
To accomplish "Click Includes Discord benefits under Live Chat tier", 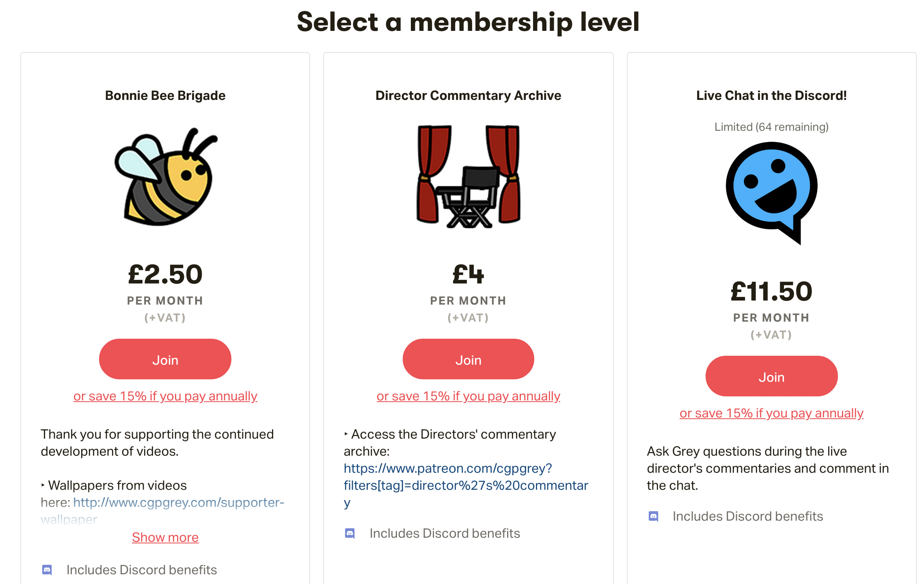I will click(x=748, y=516).
